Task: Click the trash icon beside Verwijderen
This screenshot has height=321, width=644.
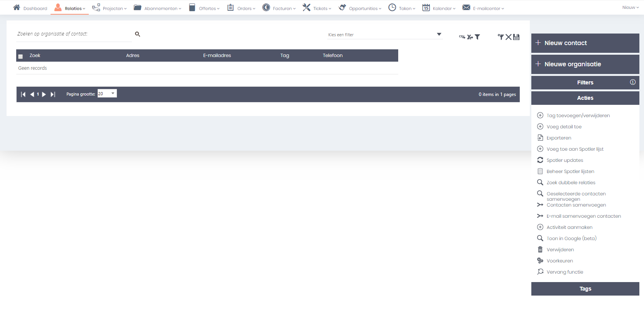Action: coord(540,249)
